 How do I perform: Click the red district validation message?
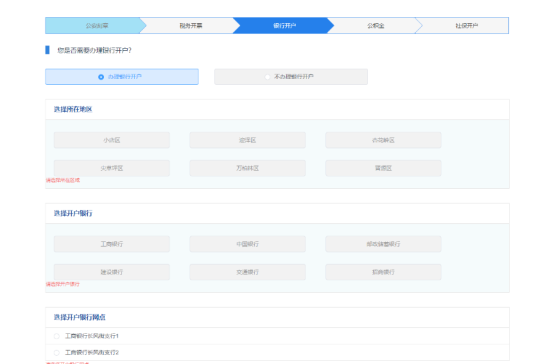coord(63,180)
